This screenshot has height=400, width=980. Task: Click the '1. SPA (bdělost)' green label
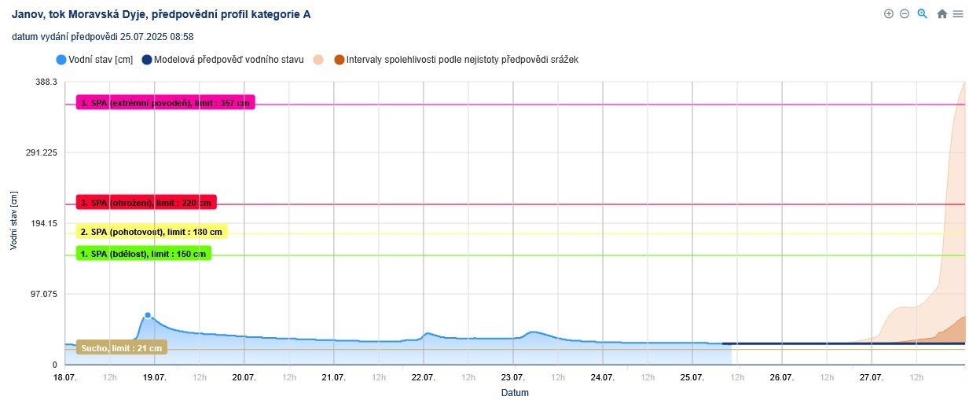(x=144, y=254)
